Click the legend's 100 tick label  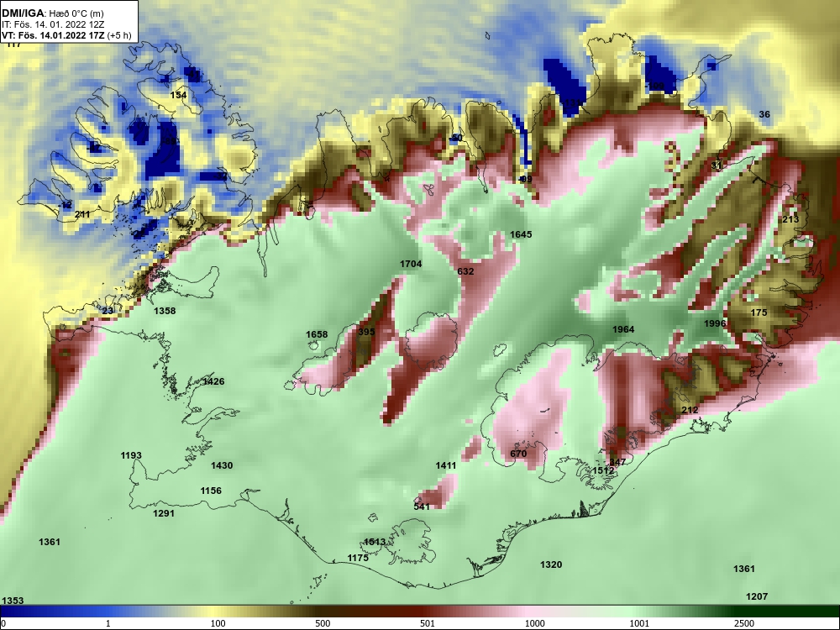tap(218, 623)
